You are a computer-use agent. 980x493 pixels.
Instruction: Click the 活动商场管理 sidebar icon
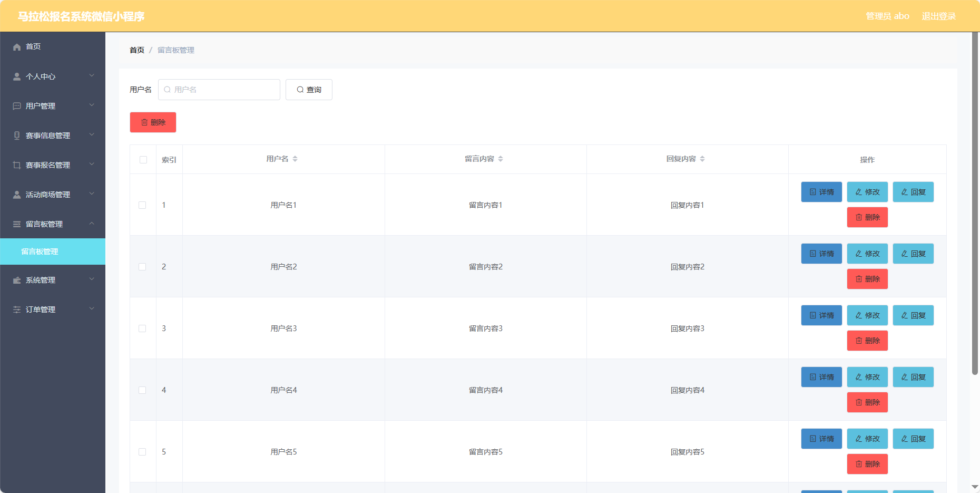17,195
